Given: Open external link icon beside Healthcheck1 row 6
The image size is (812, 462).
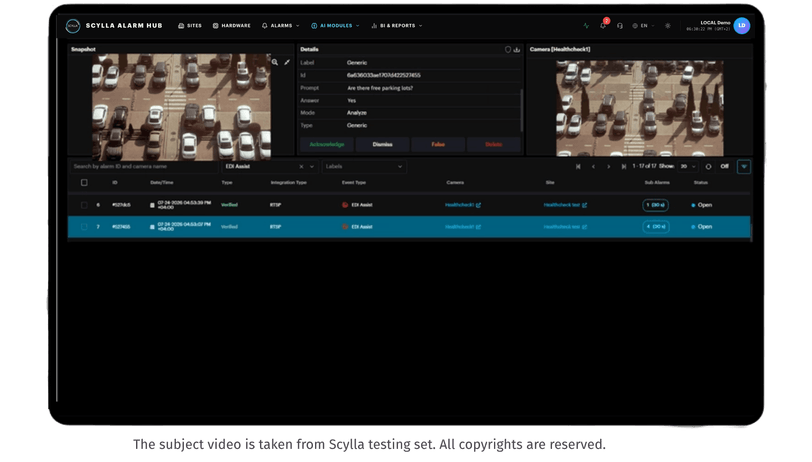Looking at the screenshot, I should [x=478, y=205].
